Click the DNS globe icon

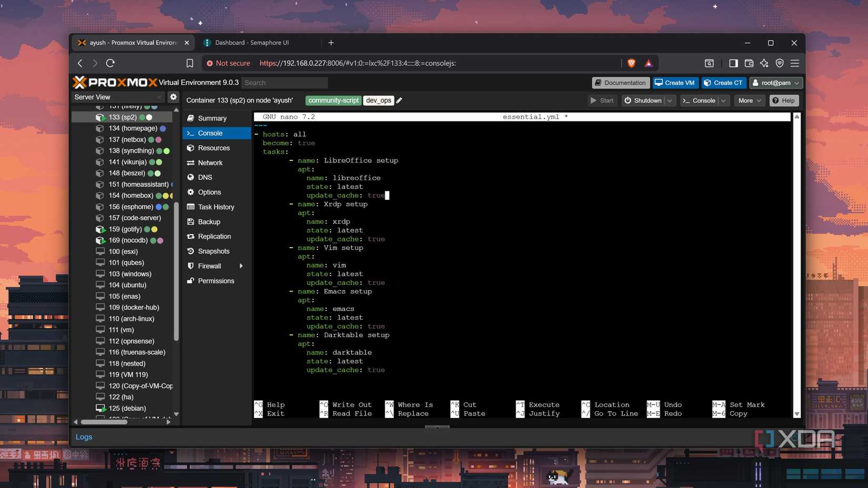[191, 177]
